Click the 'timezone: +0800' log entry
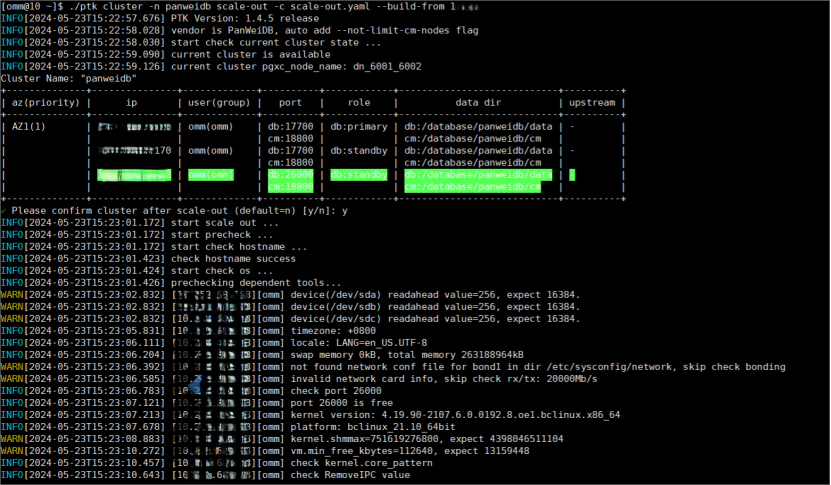 (x=333, y=331)
